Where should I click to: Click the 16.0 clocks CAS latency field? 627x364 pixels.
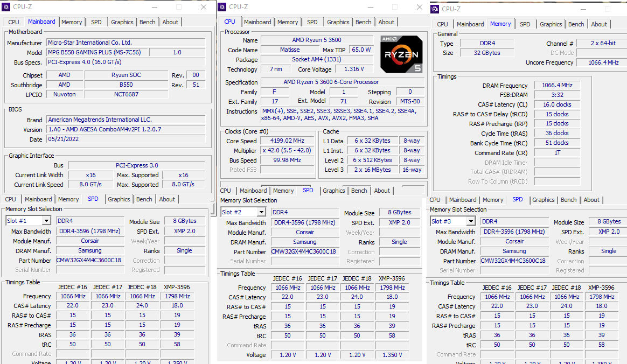(x=557, y=104)
